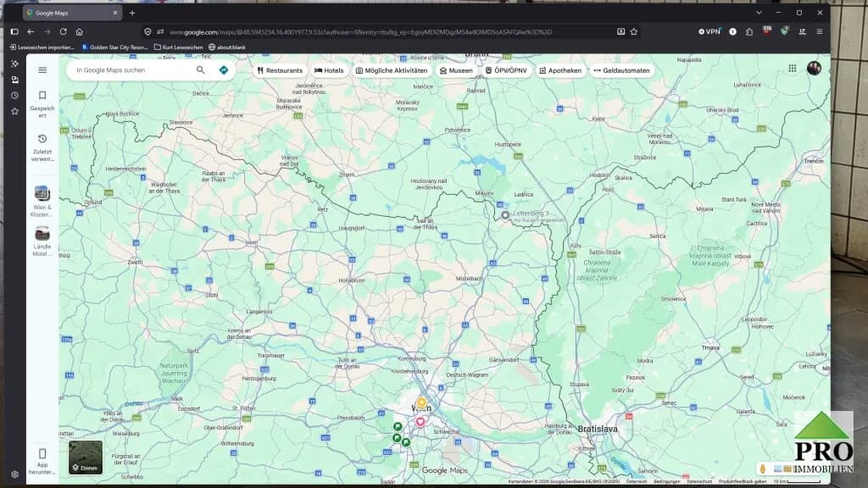Viewport: 868px width, 488px height.
Task: Open the Kurt Lesezeichen bookmark folder
Action: 178,47
